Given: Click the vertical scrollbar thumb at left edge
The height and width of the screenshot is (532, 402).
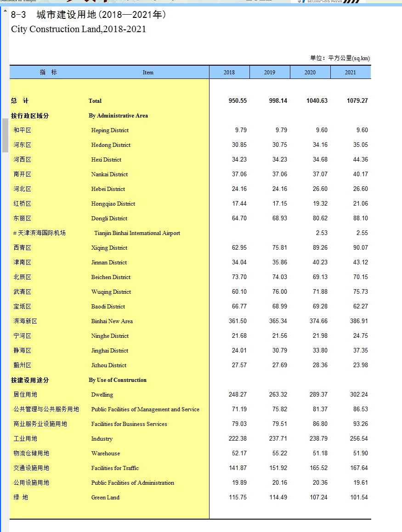Looking at the screenshot, I should tap(5, 135).
